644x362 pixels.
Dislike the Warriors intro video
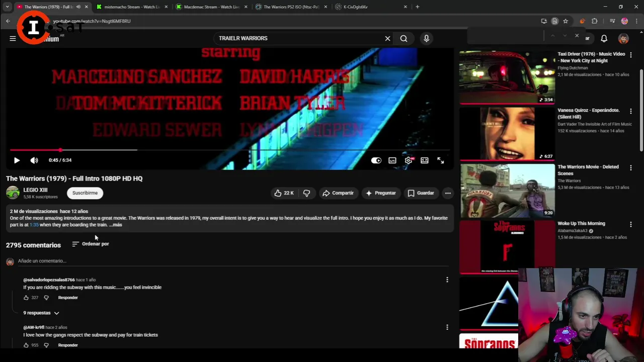(x=306, y=193)
